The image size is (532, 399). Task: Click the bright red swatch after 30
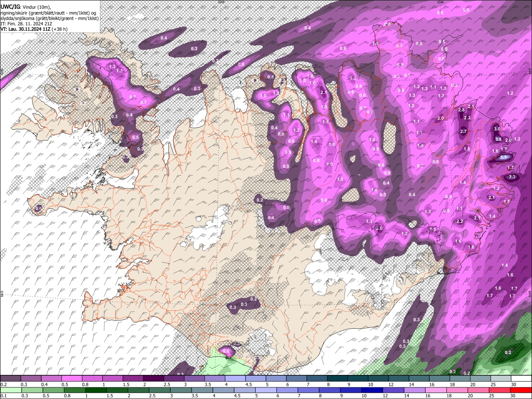coord(521,390)
